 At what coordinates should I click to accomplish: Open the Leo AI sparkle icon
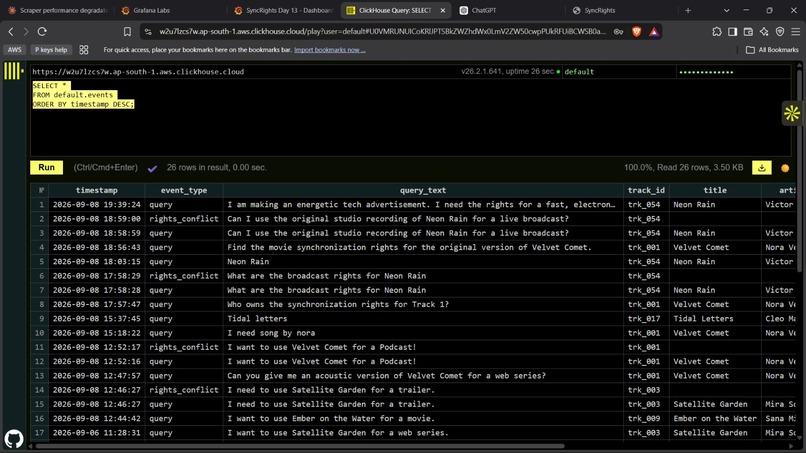(x=764, y=31)
